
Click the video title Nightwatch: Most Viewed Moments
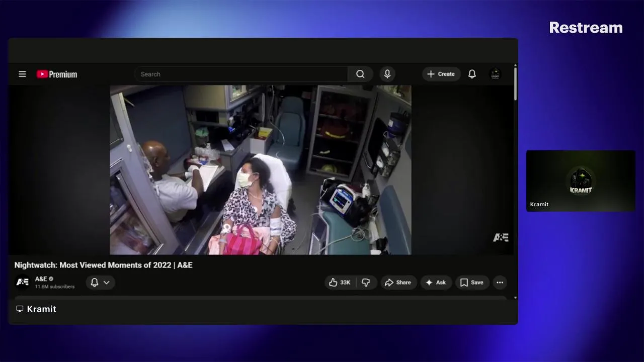[x=103, y=265]
